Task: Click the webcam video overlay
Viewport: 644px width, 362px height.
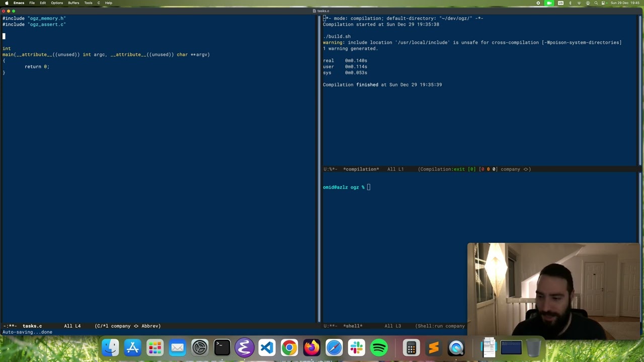Action: point(553,290)
